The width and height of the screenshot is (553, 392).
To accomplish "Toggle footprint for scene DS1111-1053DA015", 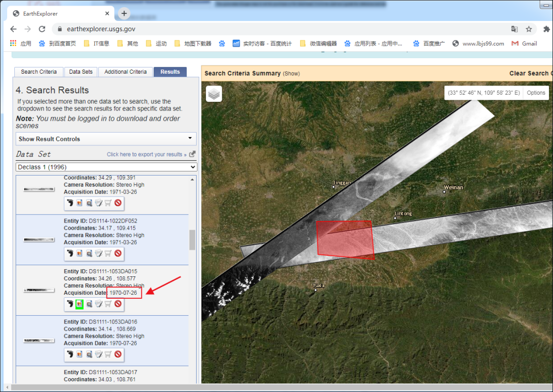I will click(70, 303).
